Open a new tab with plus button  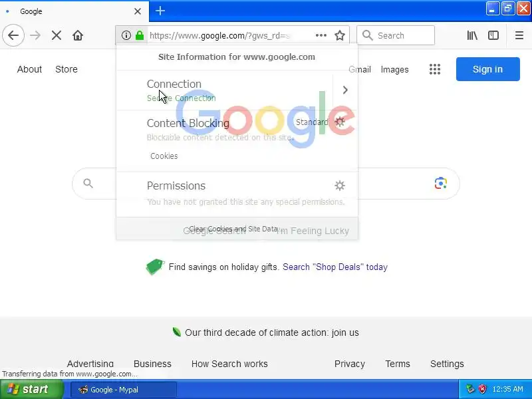(x=160, y=11)
